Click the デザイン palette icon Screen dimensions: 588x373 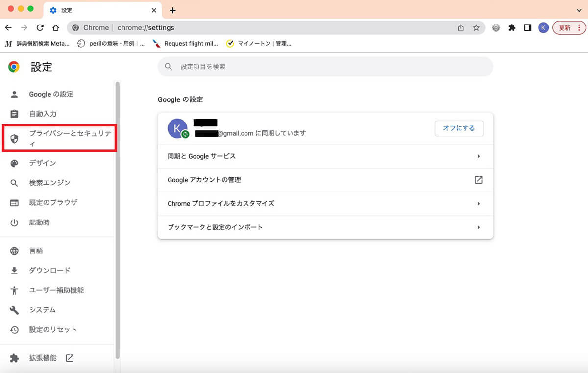(14, 163)
